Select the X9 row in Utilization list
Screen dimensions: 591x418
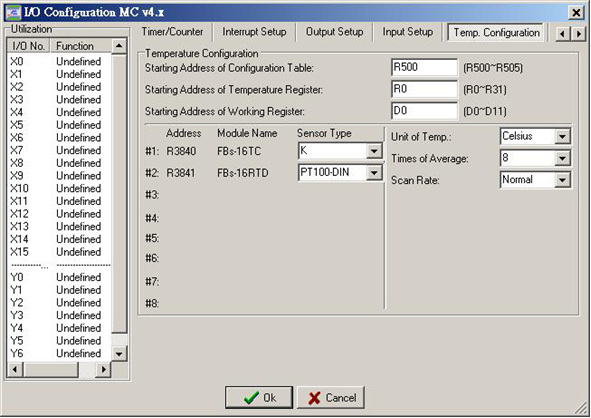[x=59, y=176]
